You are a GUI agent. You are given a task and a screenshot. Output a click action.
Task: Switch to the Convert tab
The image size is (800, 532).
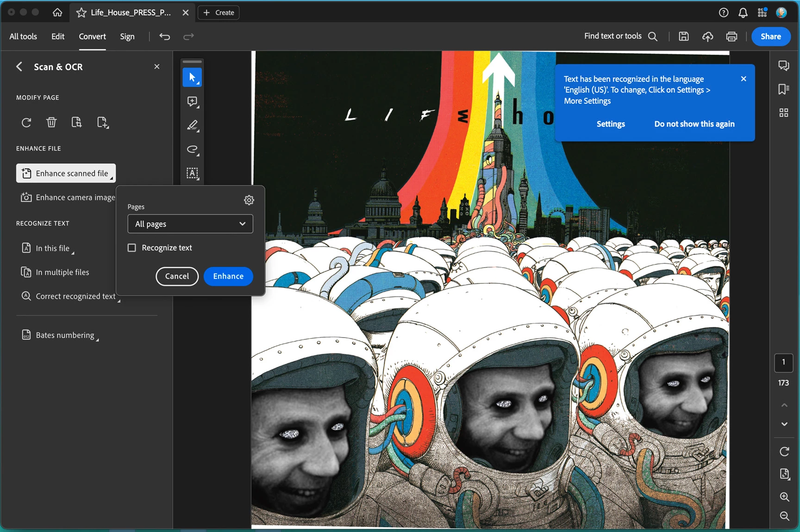[x=92, y=37]
